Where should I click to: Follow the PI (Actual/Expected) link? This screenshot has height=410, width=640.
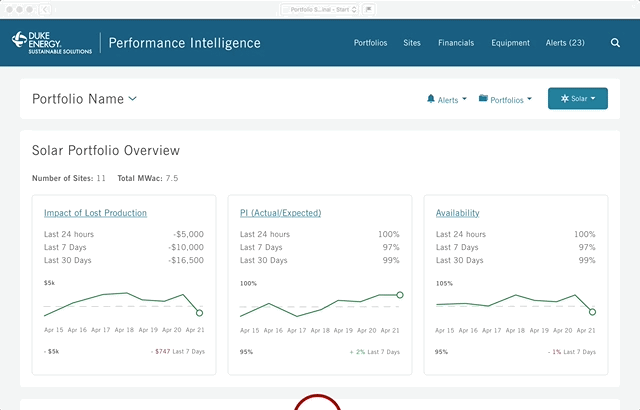click(280, 213)
